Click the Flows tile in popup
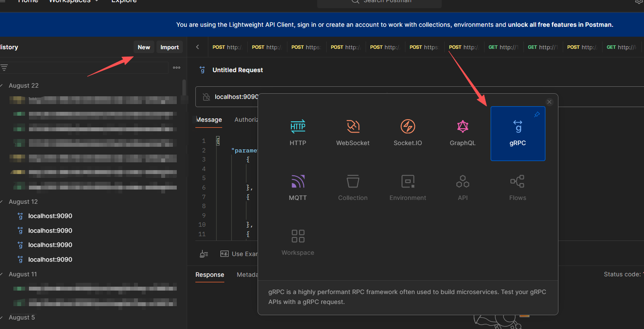644x329 pixels. (518, 188)
